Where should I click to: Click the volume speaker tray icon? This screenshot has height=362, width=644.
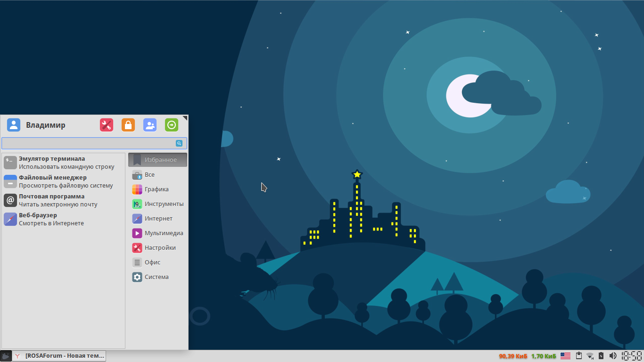click(613, 356)
